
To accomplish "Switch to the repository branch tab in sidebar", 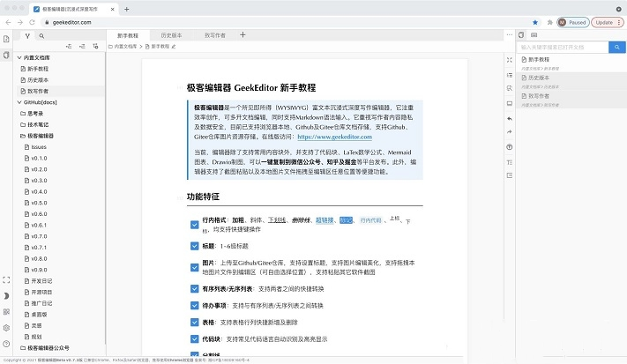I will (x=27, y=36).
